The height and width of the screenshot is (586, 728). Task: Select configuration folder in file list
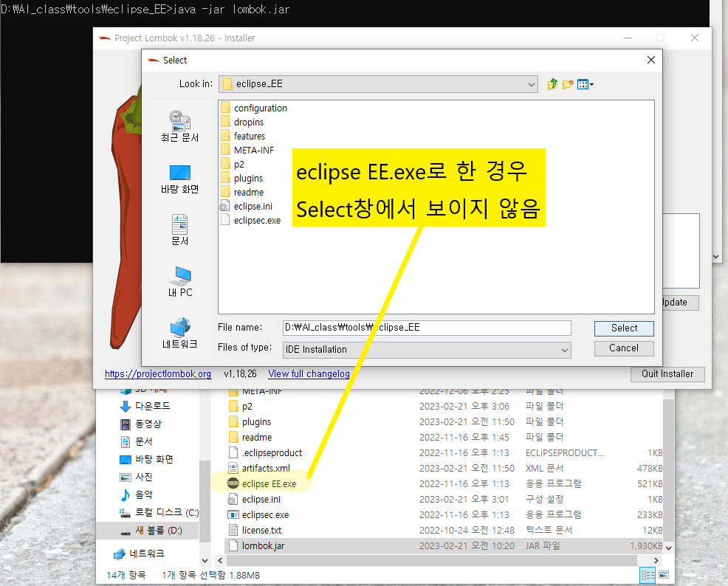point(254,108)
